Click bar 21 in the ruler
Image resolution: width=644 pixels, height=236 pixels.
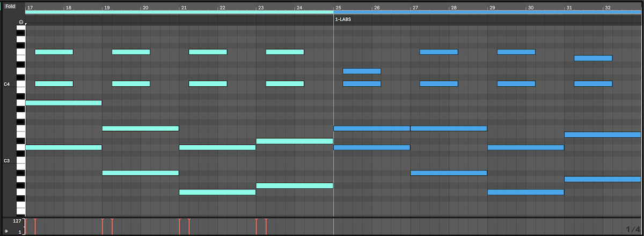pyautogui.click(x=184, y=8)
